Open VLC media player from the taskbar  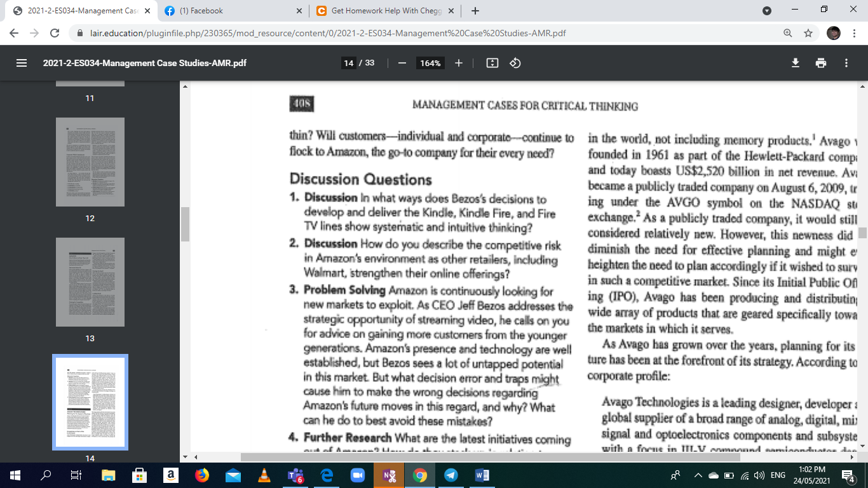(x=264, y=475)
